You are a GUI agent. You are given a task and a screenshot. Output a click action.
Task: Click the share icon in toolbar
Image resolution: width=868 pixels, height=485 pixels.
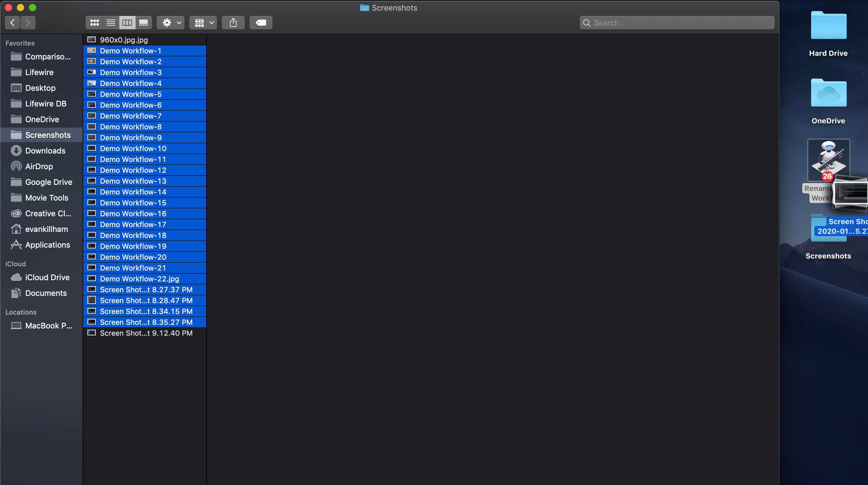[232, 23]
